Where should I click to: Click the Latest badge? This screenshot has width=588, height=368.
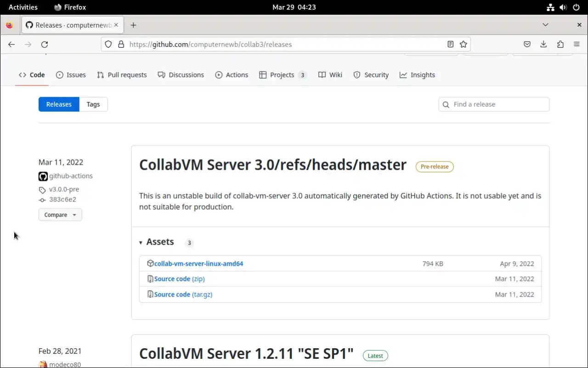pos(375,356)
